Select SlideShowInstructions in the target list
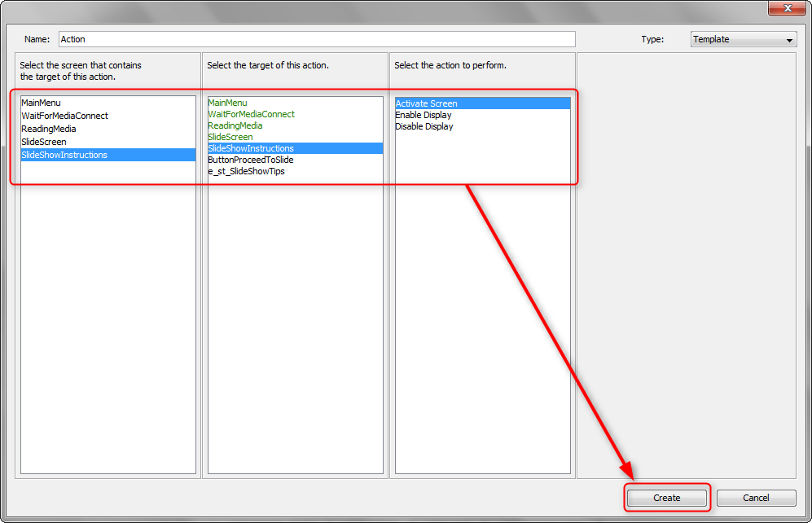Viewport: 812px width, 523px height. (251, 148)
